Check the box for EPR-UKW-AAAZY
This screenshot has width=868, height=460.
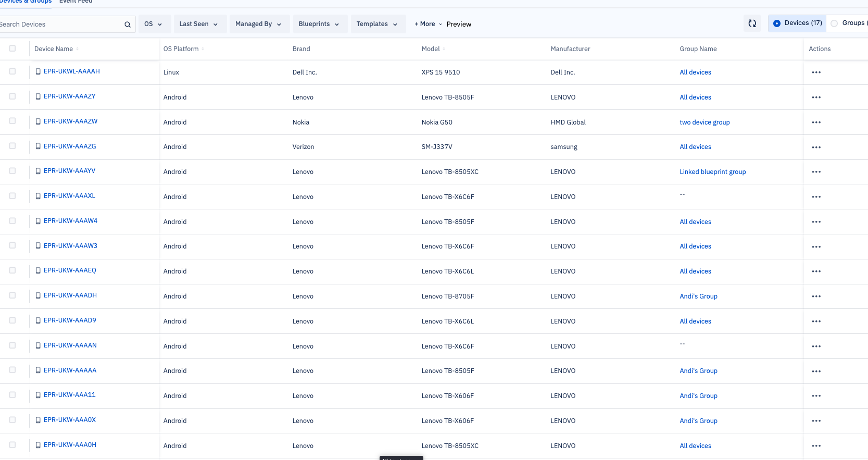tap(12, 96)
